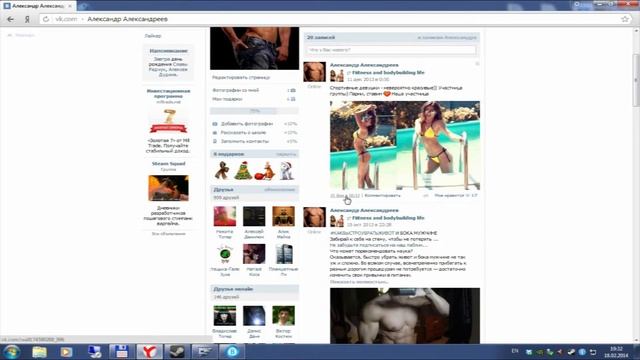The height and width of the screenshot is (360, 640).
Task: Select the Александр Александреев browser tab
Action: coord(38,6)
